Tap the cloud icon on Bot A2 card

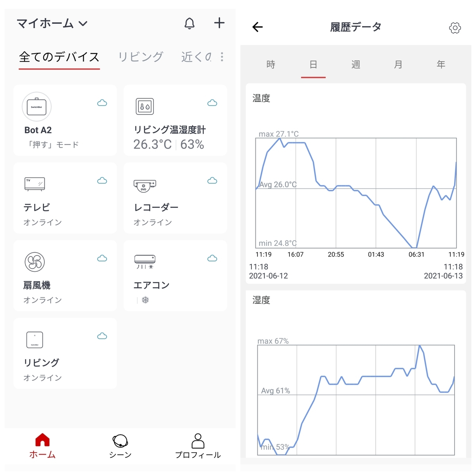(102, 103)
